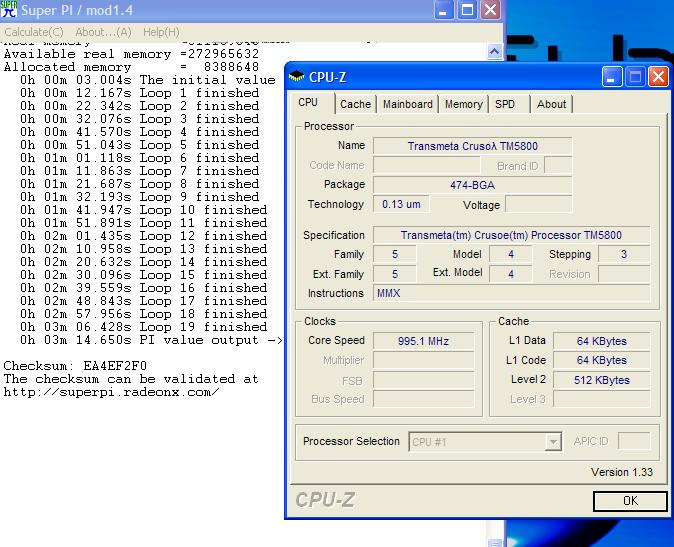This screenshot has height=547, width=674.
Task: Switch to the Mainboard tab
Action: [407, 104]
